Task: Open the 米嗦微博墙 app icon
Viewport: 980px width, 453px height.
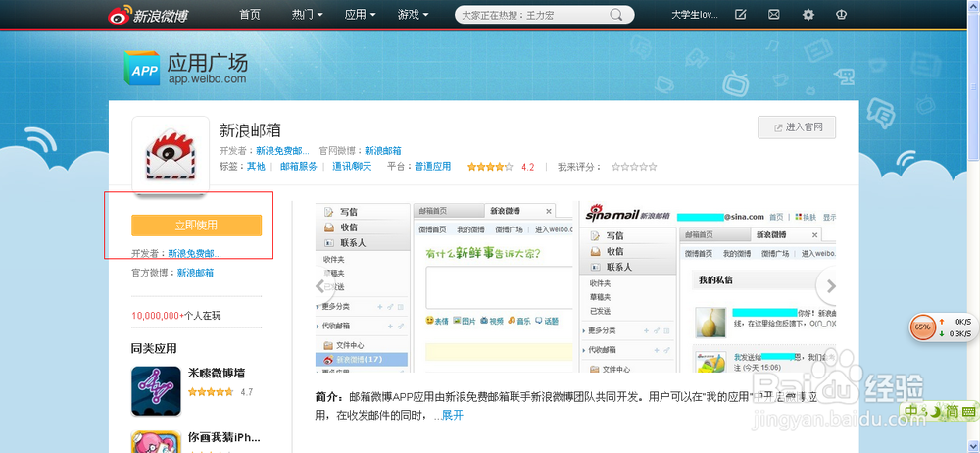Action: (x=156, y=391)
